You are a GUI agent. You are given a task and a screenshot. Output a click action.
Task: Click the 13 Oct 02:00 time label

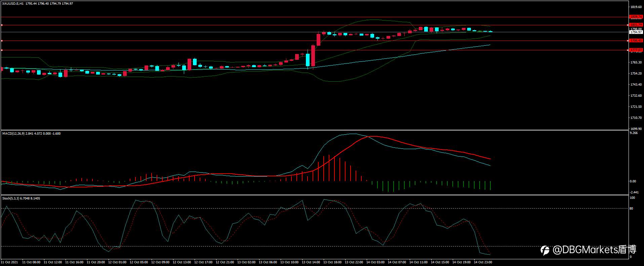(x=246, y=262)
